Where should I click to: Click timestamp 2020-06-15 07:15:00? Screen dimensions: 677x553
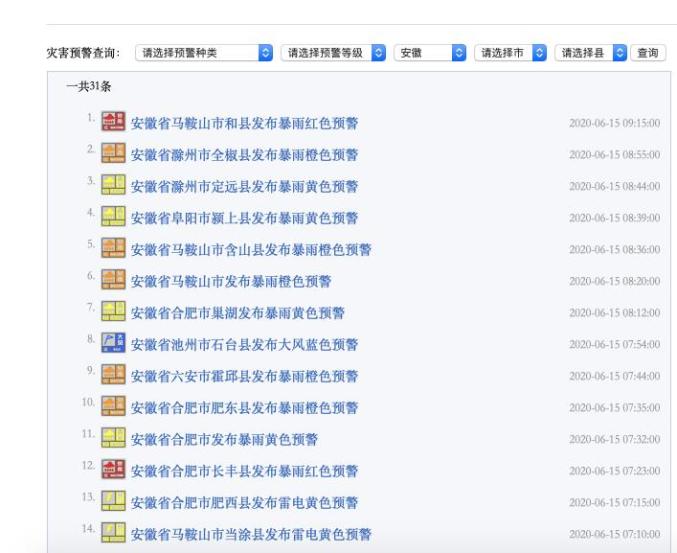coord(614,502)
